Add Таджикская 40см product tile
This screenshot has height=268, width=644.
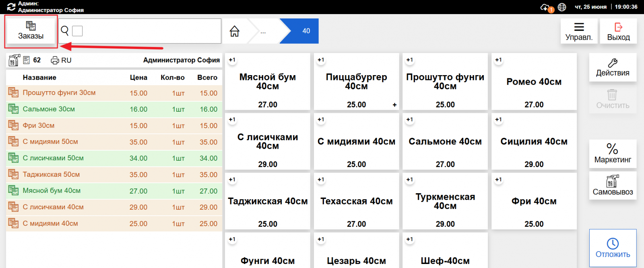click(268, 201)
